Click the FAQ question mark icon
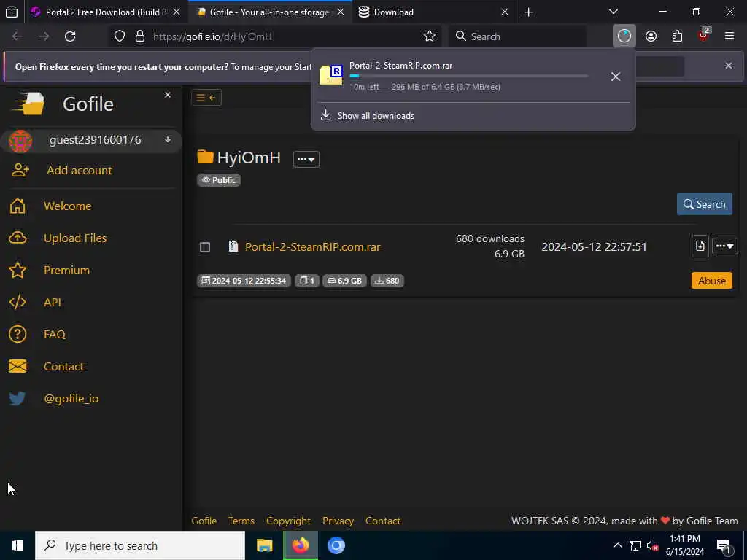This screenshot has width=747, height=560. (18, 334)
